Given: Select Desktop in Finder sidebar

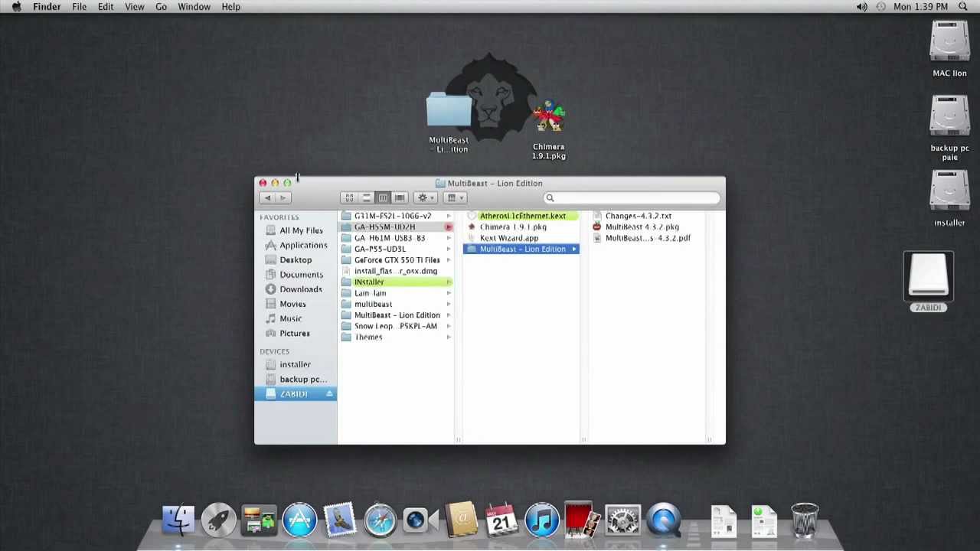Looking at the screenshot, I should (296, 259).
